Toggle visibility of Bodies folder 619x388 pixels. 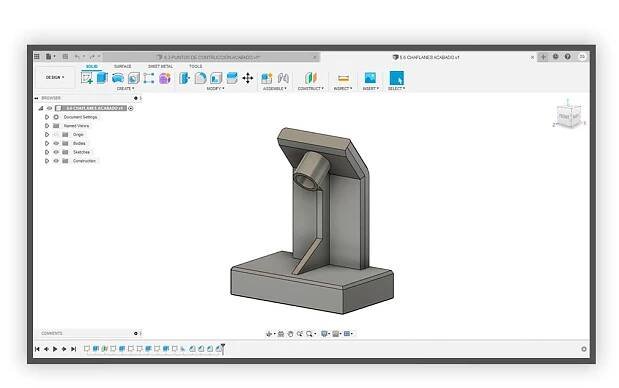click(x=56, y=143)
